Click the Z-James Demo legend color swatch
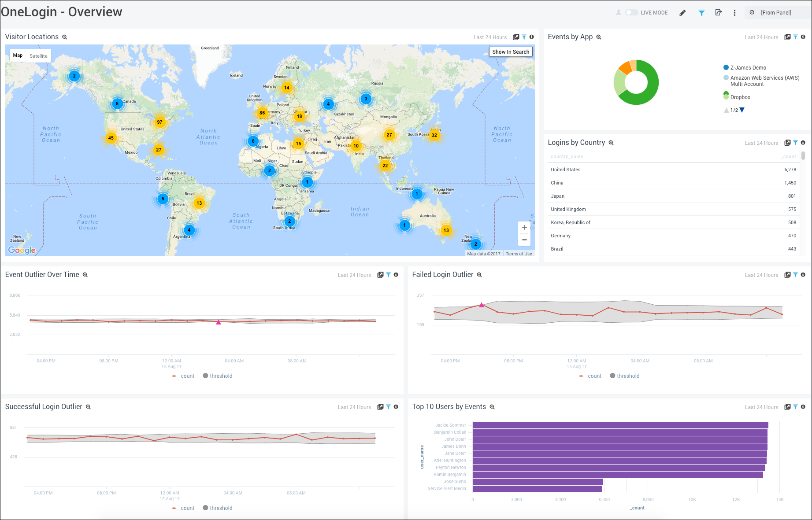Screen dimensions: 812x520 726,67
